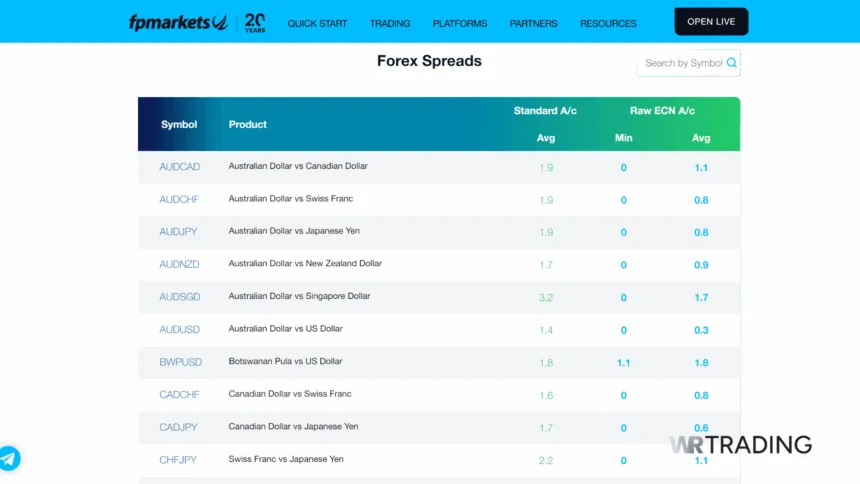Click the Raw ECN A/c header
The width and height of the screenshot is (860, 484).
[662, 111]
